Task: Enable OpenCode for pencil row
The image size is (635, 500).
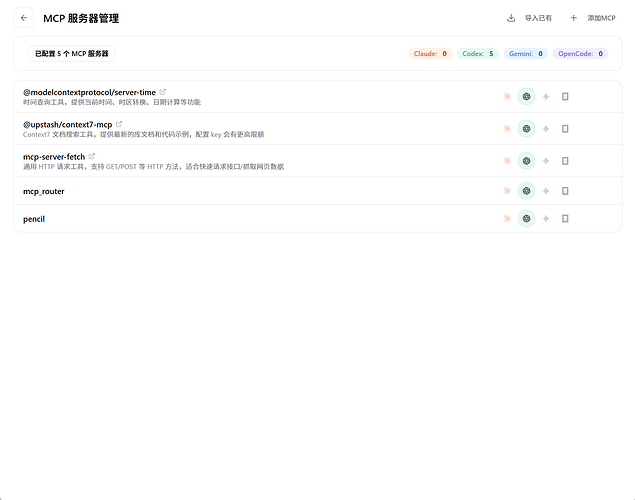Action: click(x=565, y=219)
